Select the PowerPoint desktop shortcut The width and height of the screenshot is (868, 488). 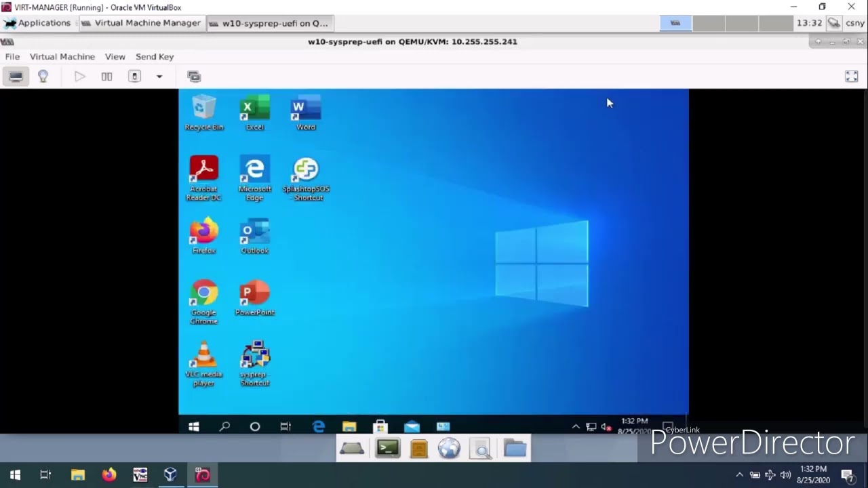pyautogui.click(x=255, y=298)
